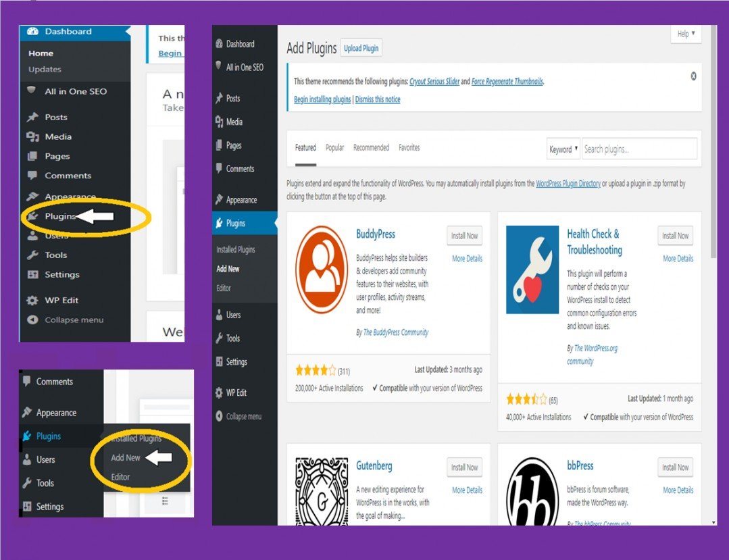Click the Gutenberg plugin title
729x560 pixels.
pyautogui.click(x=374, y=465)
